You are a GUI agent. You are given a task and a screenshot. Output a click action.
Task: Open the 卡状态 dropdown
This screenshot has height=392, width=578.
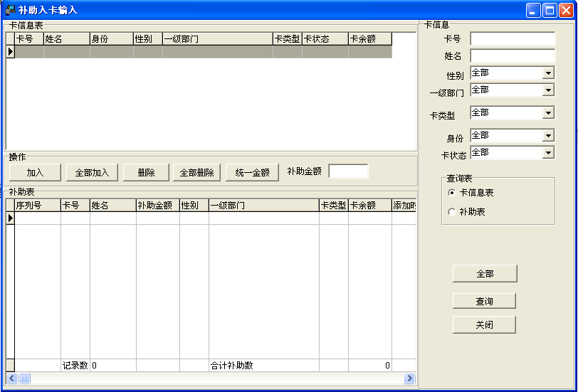pyautogui.click(x=549, y=152)
